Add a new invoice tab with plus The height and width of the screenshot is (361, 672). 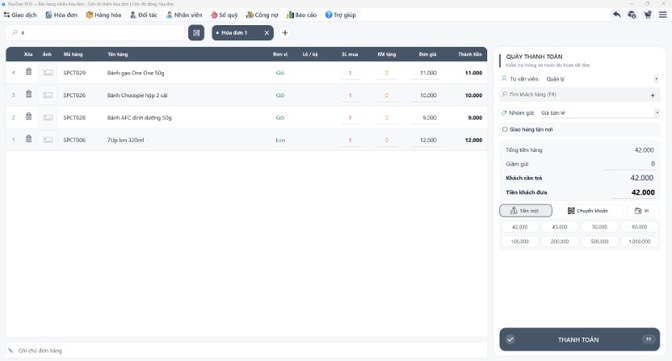click(x=285, y=33)
